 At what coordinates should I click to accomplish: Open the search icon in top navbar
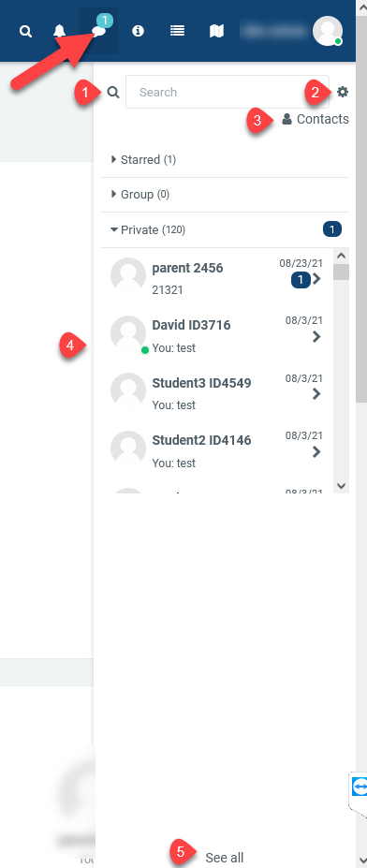pos(25,31)
